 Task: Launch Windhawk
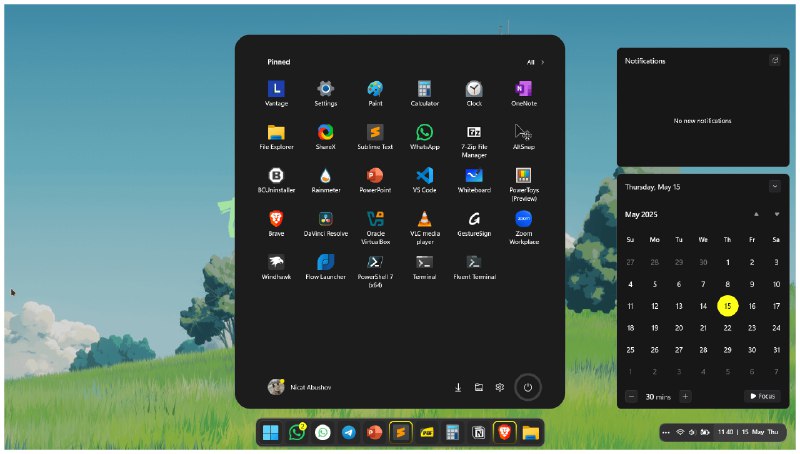click(x=276, y=267)
